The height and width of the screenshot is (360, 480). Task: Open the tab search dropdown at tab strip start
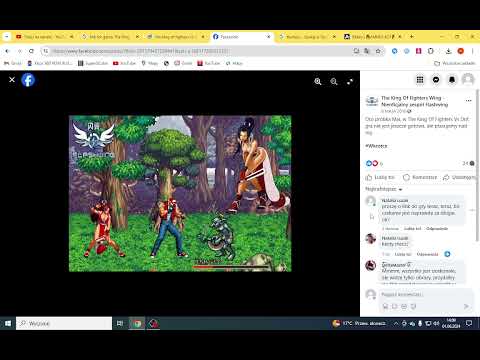click(6, 36)
